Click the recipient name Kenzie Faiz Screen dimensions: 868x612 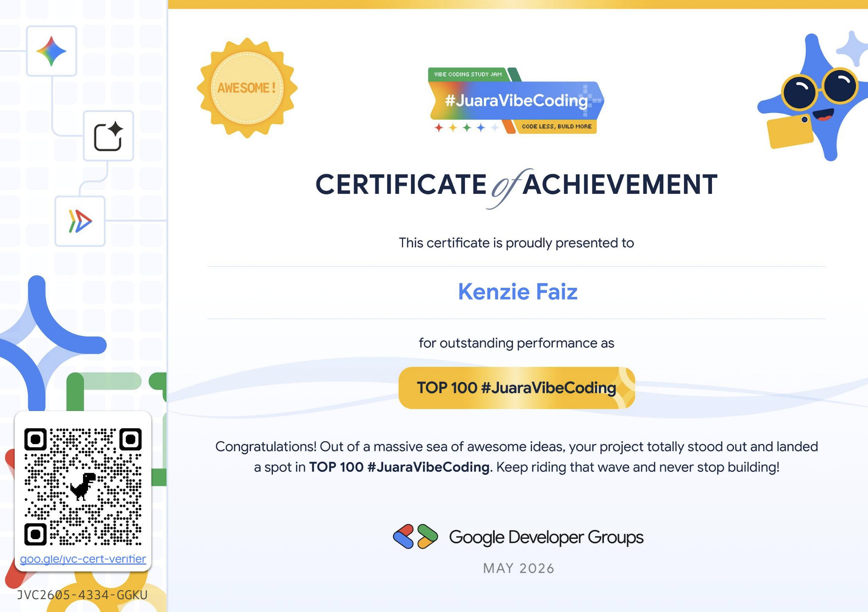coord(518,292)
